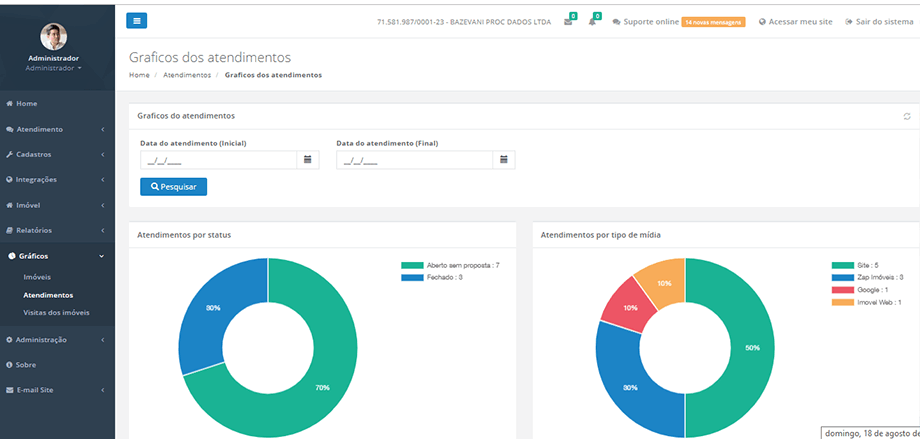Click the Home breadcrumb link

139,75
